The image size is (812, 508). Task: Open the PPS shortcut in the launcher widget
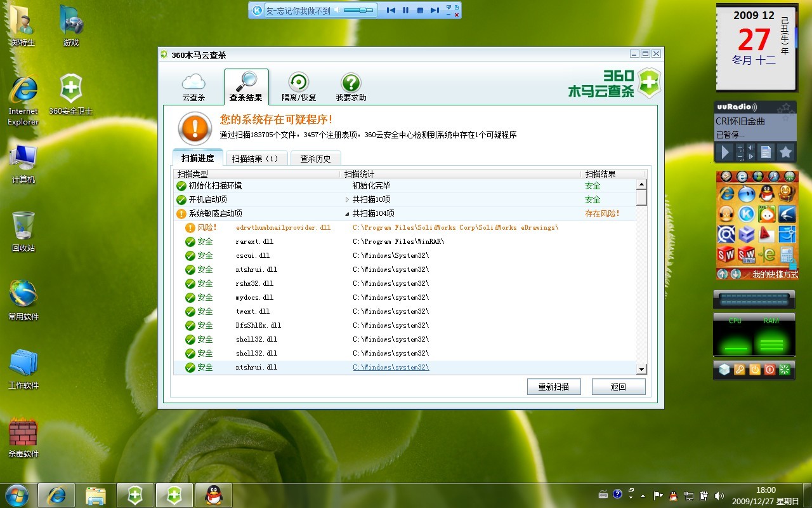(x=767, y=213)
